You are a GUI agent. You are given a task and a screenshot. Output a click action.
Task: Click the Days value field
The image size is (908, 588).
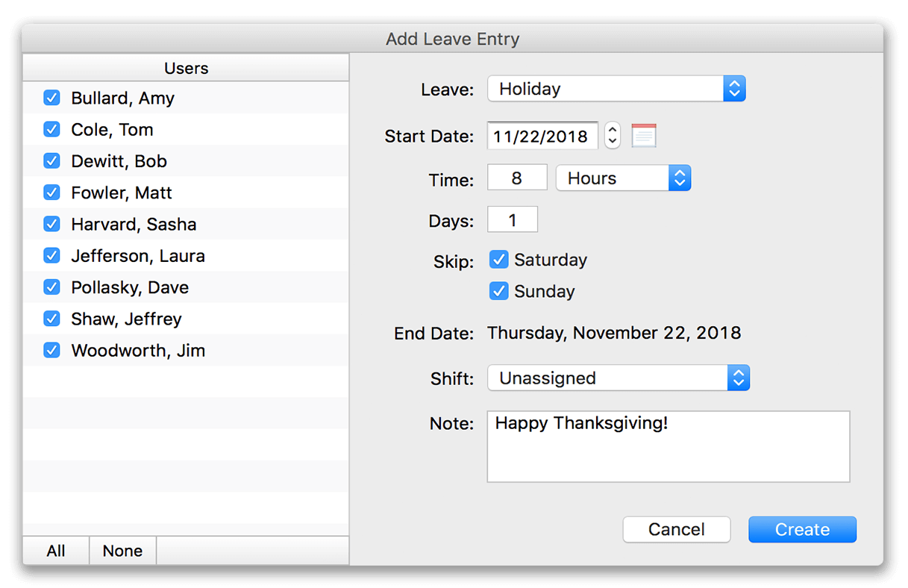click(512, 219)
